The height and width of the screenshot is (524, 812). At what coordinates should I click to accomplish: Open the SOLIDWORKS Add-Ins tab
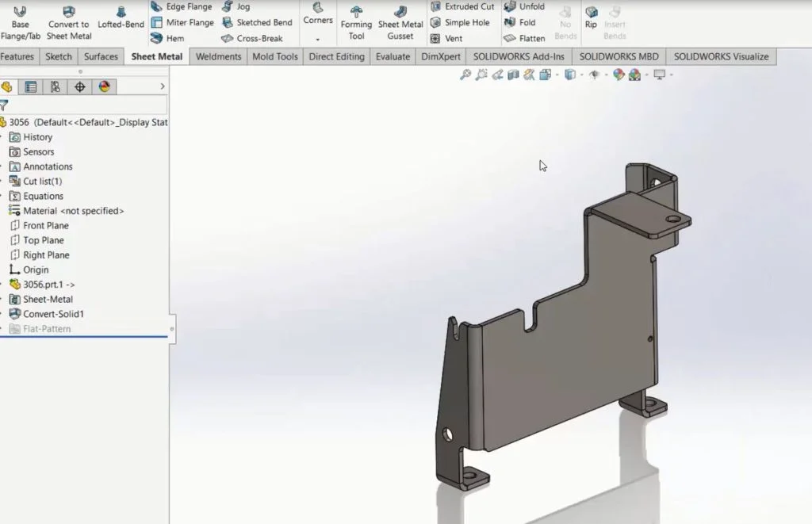519,56
